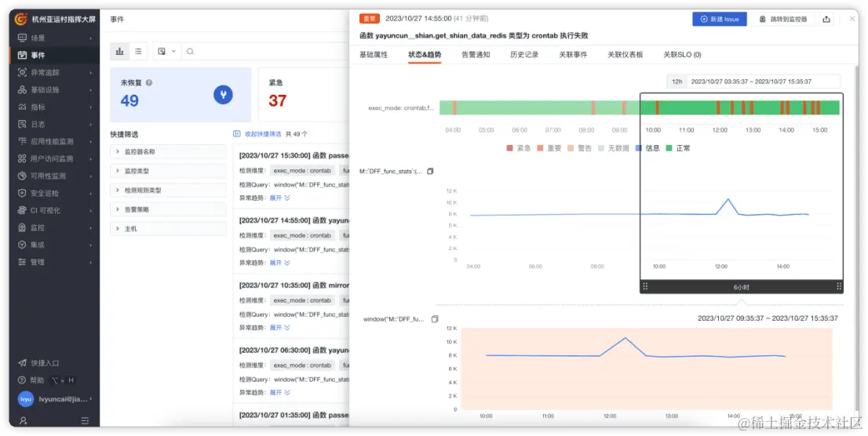Click the user icon at sidebar bottom
This screenshot has height=436, width=868.
(23, 420)
